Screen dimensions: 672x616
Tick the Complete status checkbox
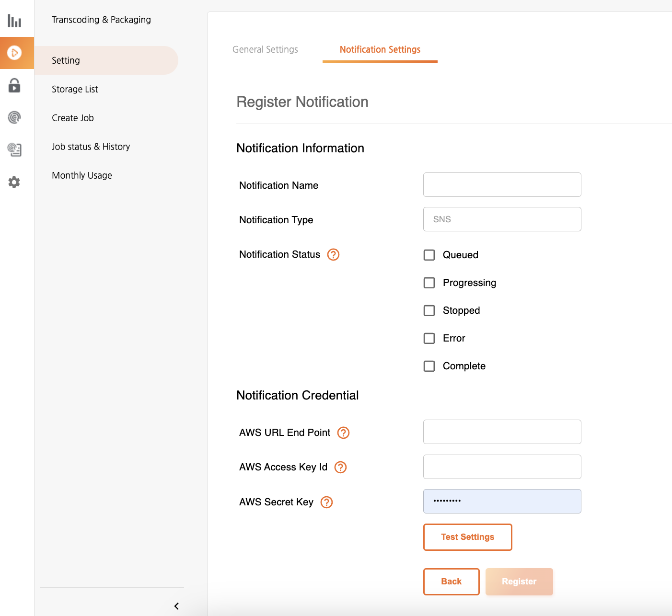click(x=429, y=366)
